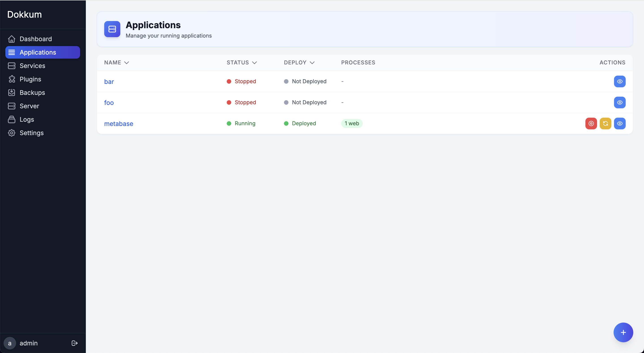
Task: Go to Dashboard in sidebar
Action: 36,39
